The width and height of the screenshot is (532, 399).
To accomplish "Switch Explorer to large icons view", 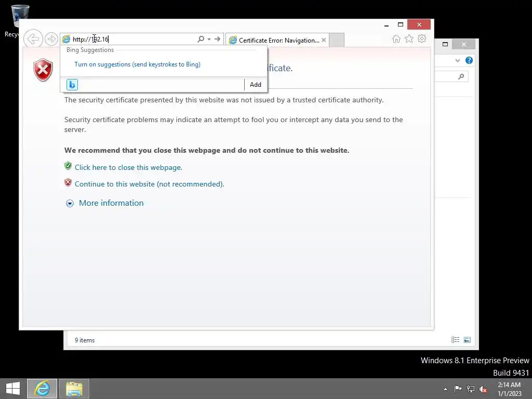I will 467,340.
